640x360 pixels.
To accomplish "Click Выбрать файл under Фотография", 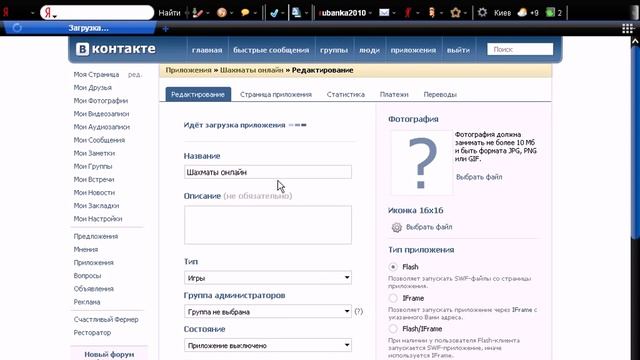I will (479, 177).
